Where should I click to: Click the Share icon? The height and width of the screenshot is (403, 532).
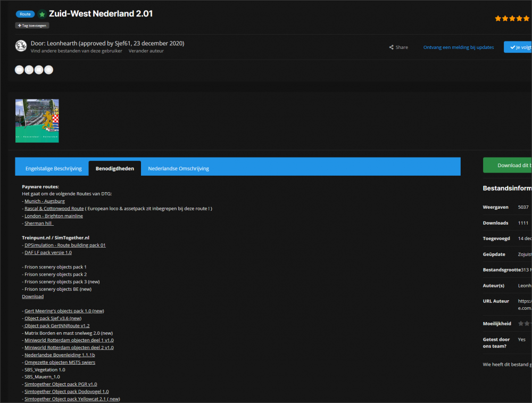(392, 47)
